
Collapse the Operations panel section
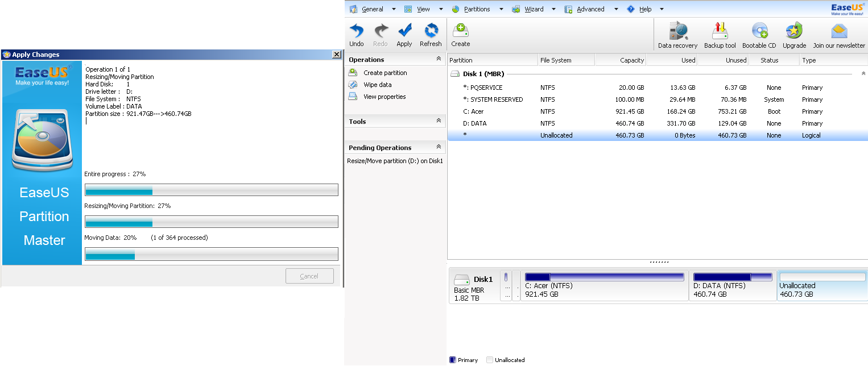(x=439, y=59)
